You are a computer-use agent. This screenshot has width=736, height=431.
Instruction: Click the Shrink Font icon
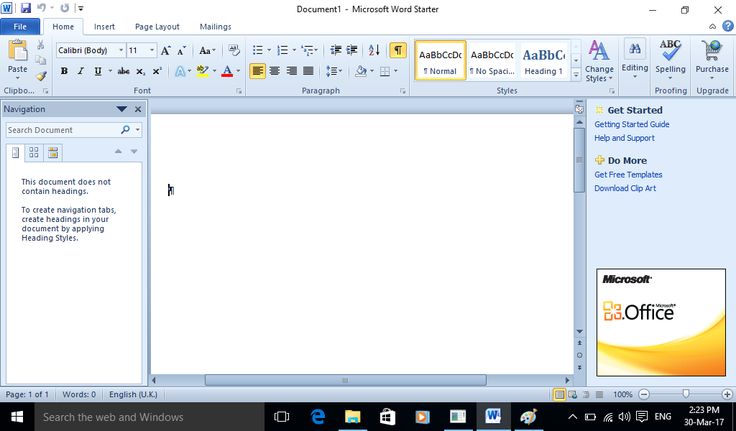(182, 50)
